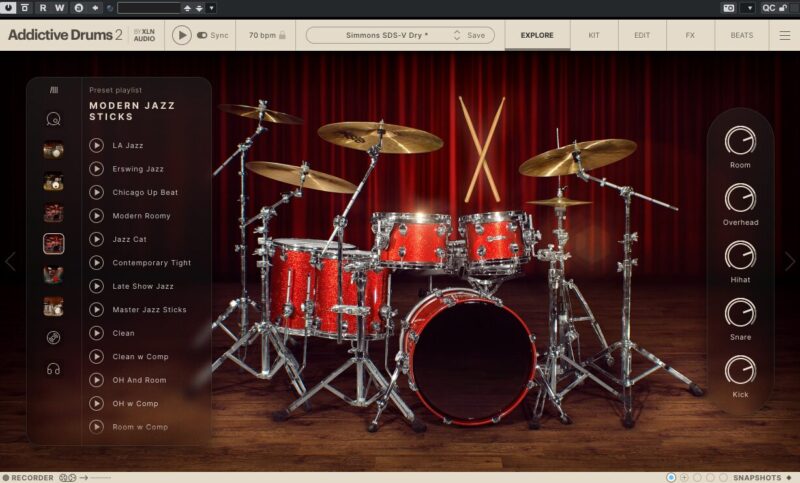Enable the host Write automation button
This screenshot has width=800, height=483.
click(x=59, y=7)
